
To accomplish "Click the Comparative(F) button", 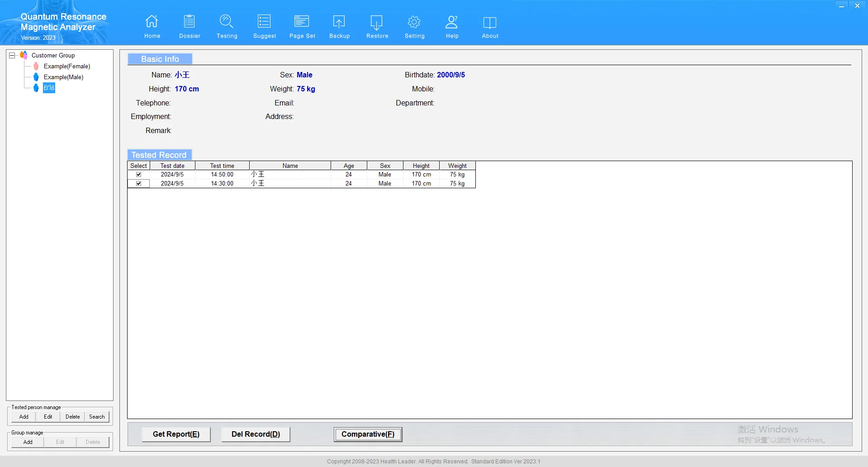I will [368, 434].
